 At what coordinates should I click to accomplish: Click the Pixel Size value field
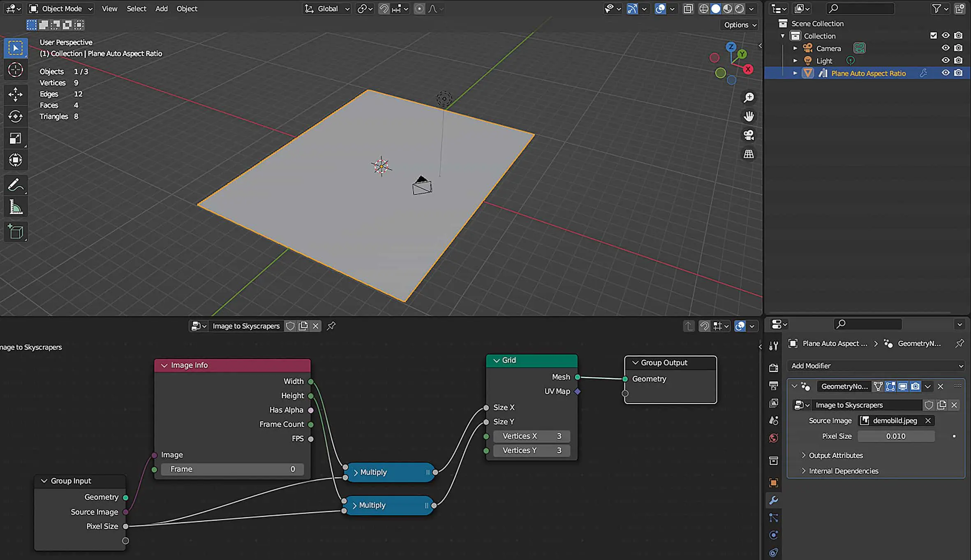pos(895,436)
